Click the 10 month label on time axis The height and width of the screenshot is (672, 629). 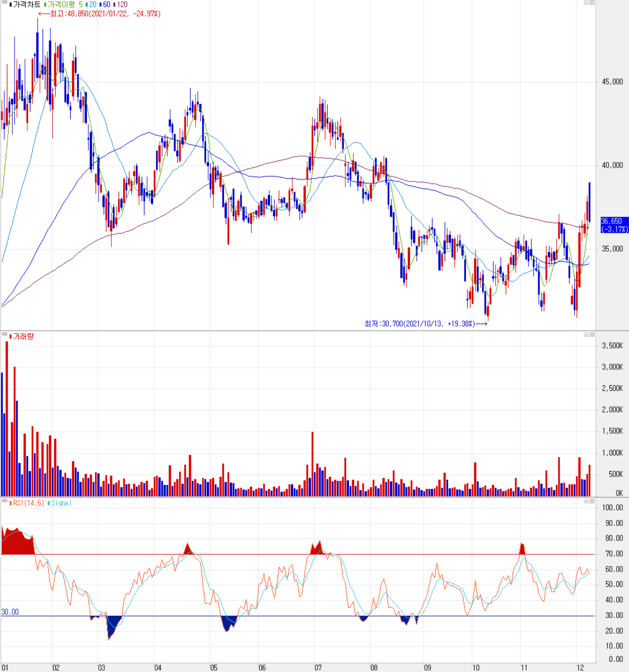point(476,668)
